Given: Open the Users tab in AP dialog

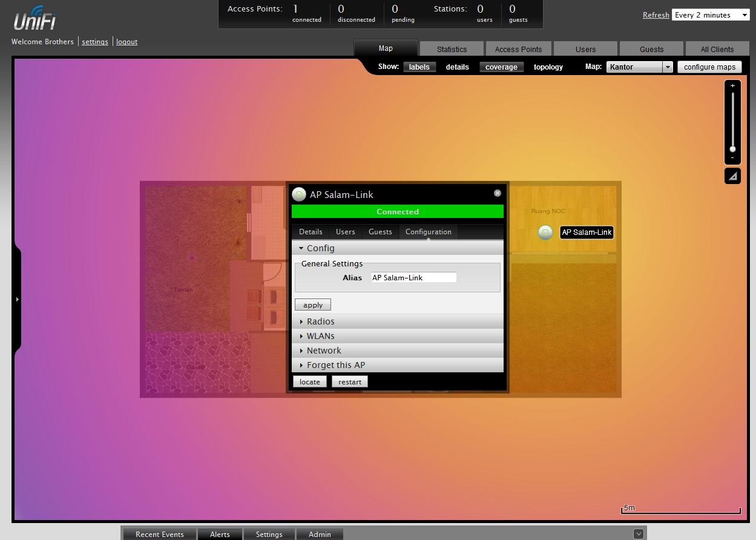Looking at the screenshot, I should [346, 232].
